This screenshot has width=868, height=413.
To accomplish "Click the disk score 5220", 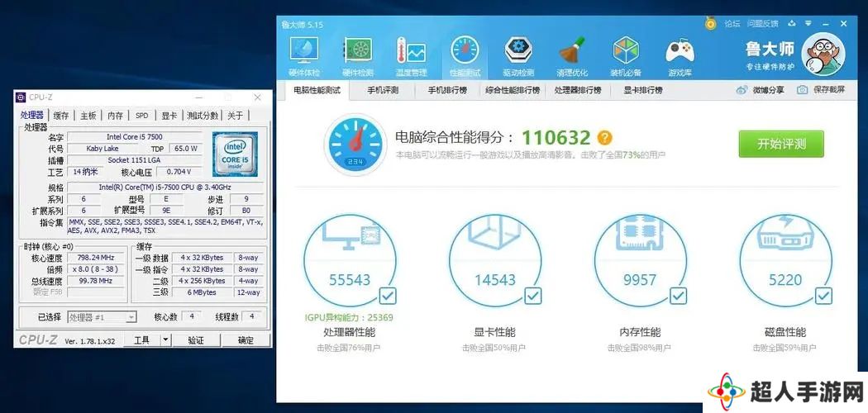I will tap(785, 280).
